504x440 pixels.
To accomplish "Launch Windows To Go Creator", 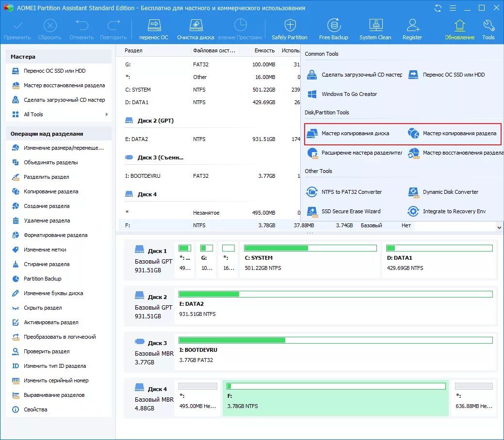I will 342,94.
